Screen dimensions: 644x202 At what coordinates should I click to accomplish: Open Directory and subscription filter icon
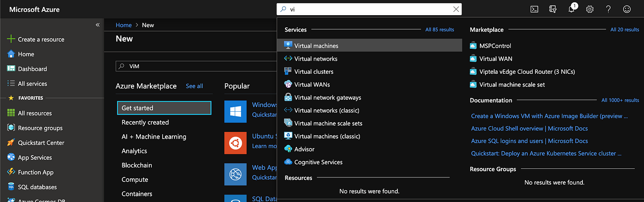552,9
